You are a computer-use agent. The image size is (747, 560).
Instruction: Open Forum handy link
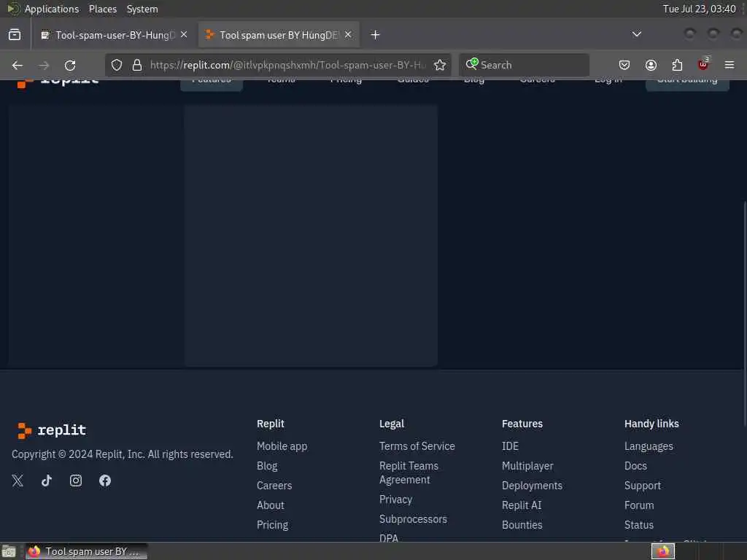click(639, 505)
